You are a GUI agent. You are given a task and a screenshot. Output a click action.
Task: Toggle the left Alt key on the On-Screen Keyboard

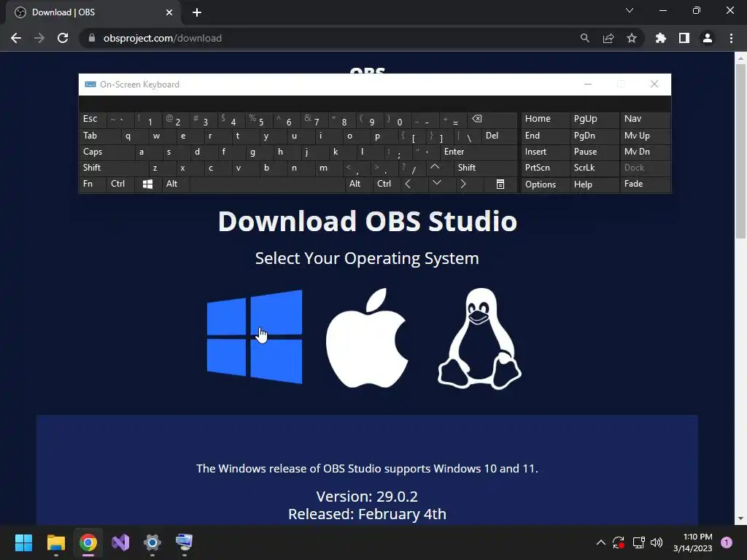175,184
